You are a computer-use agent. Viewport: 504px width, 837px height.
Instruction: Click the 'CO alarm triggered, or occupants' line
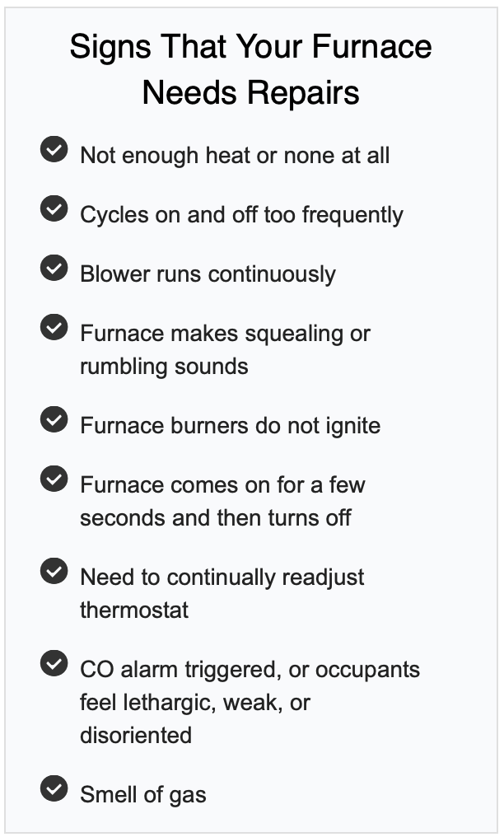click(x=250, y=670)
